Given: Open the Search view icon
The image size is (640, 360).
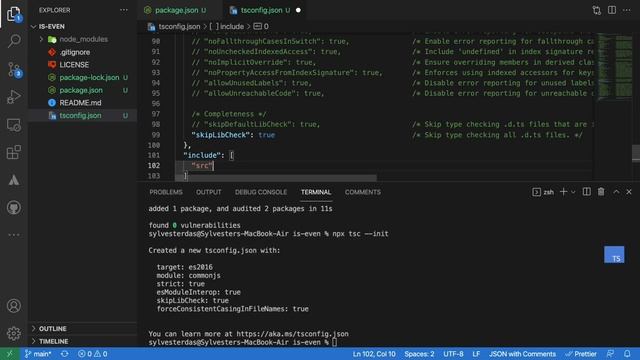Looking at the screenshot, I should [14, 41].
